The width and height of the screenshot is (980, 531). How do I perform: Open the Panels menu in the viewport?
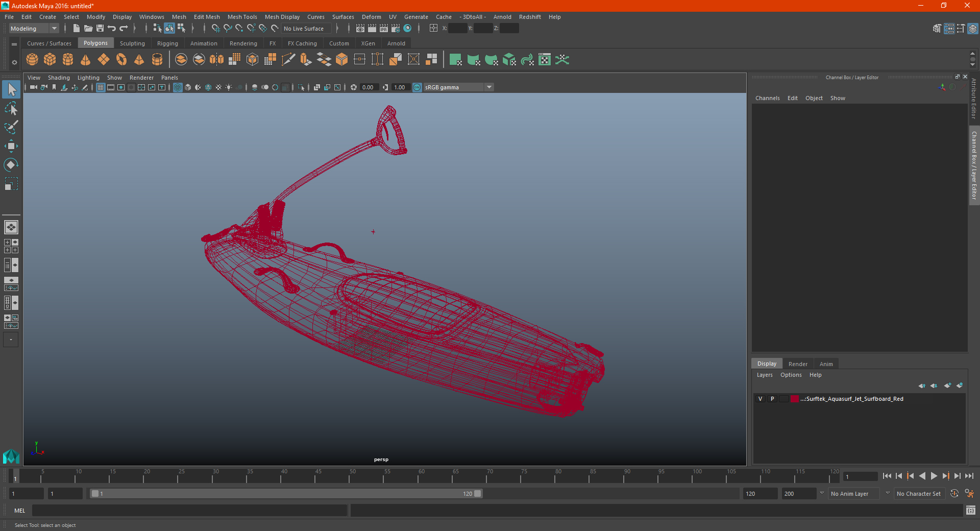coord(169,78)
